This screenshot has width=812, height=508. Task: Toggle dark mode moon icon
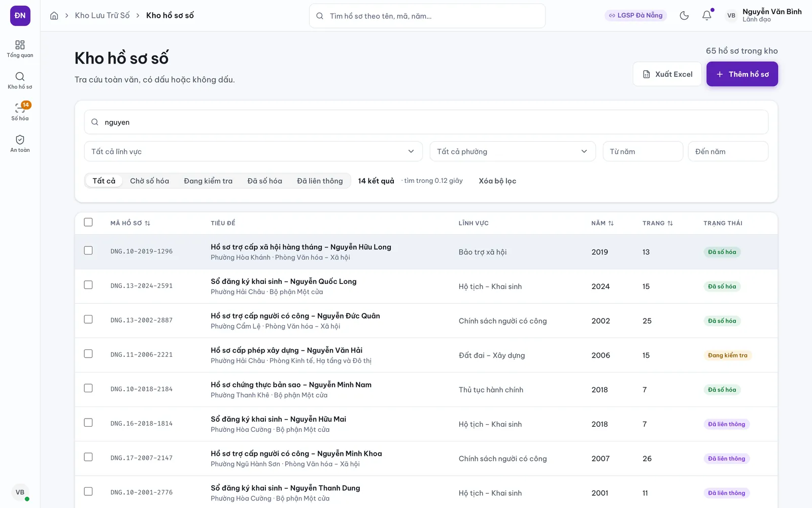click(x=684, y=16)
